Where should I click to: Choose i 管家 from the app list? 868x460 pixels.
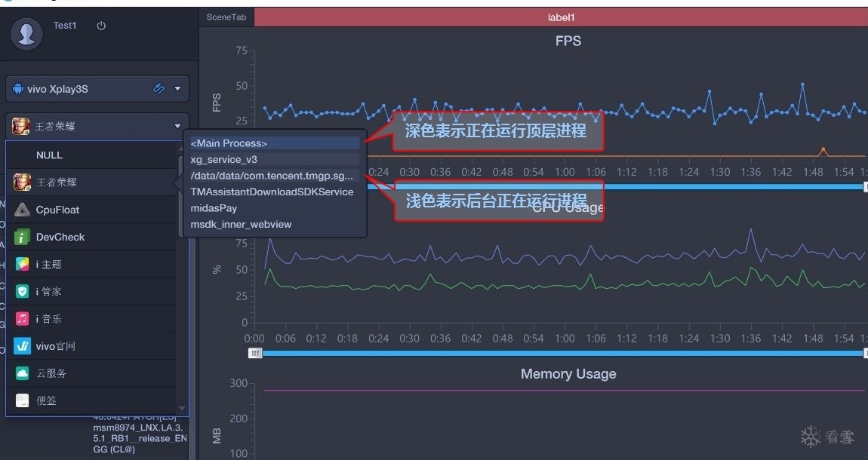click(91, 291)
